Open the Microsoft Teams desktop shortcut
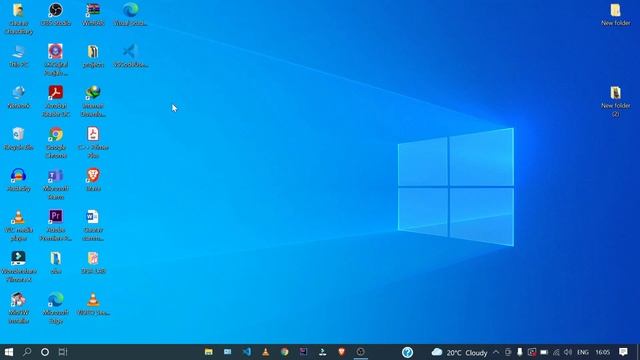 (56, 184)
